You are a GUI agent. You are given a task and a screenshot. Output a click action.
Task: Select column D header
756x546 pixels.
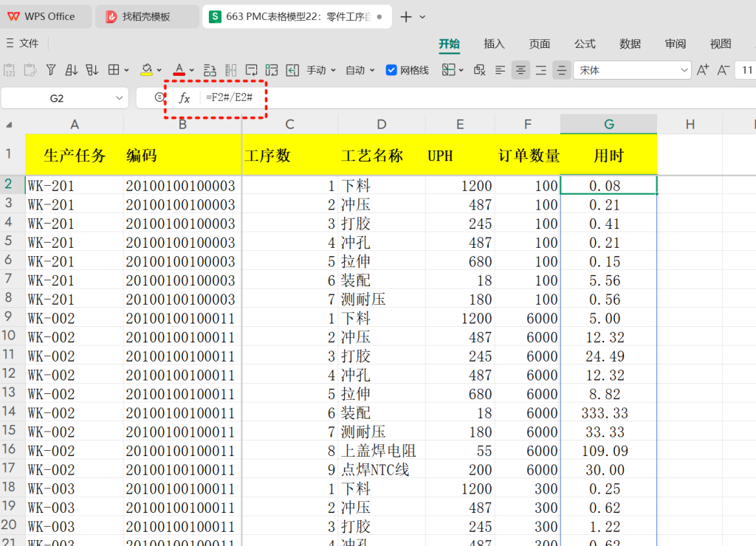382,125
